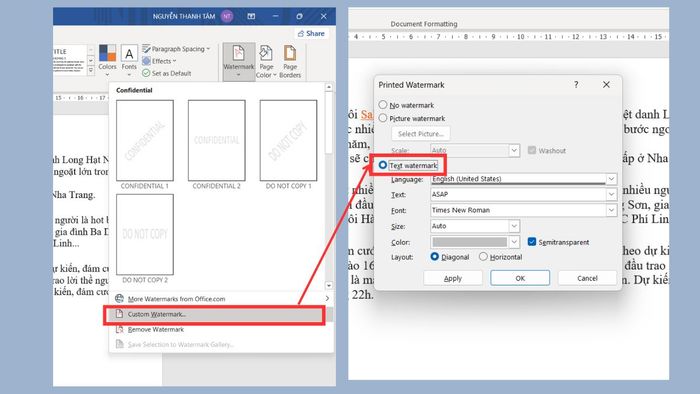Open the theme Fonts gallery

(x=129, y=60)
